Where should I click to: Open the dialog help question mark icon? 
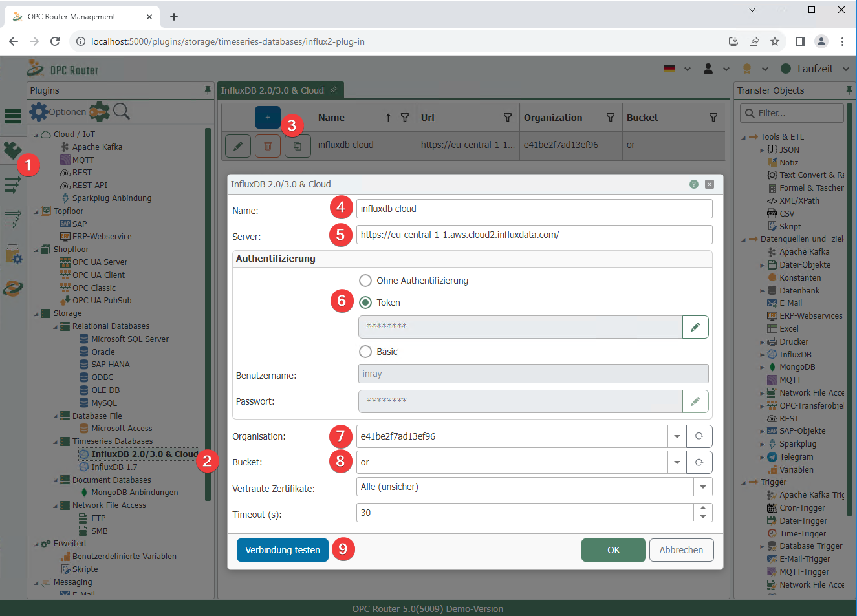(x=694, y=184)
